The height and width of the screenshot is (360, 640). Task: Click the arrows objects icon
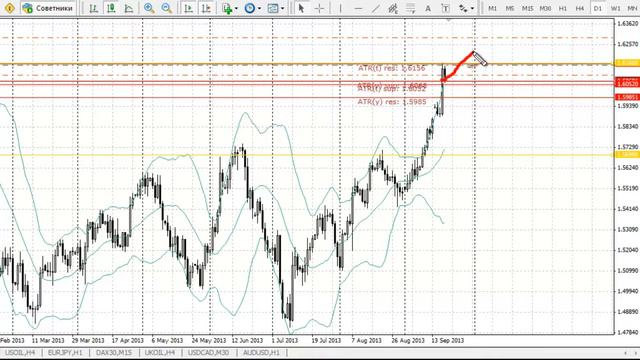pos(463,8)
